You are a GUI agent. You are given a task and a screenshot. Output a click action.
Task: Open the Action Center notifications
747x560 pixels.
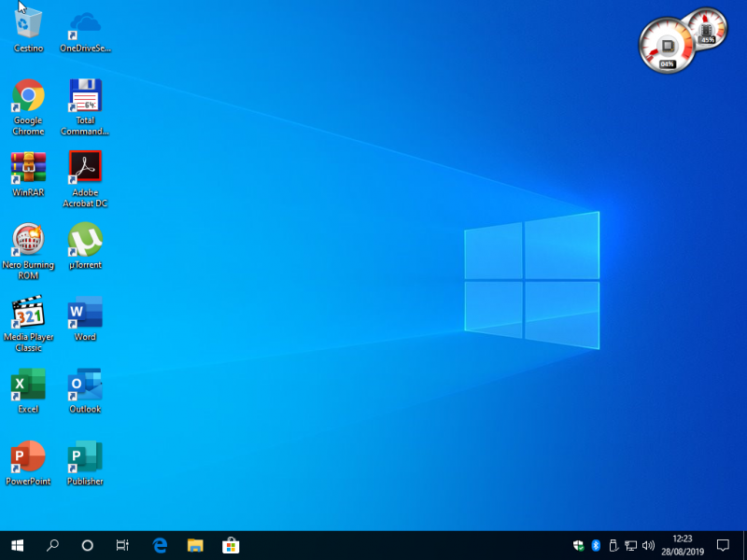pyautogui.click(x=724, y=545)
